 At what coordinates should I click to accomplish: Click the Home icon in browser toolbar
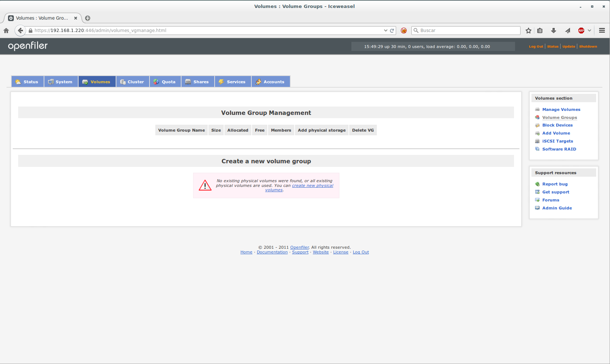(x=6, y=31)
